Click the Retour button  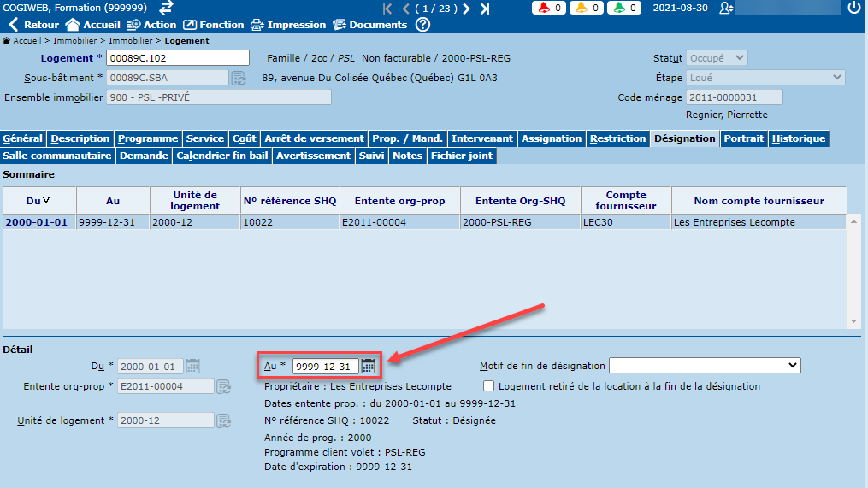33,25
